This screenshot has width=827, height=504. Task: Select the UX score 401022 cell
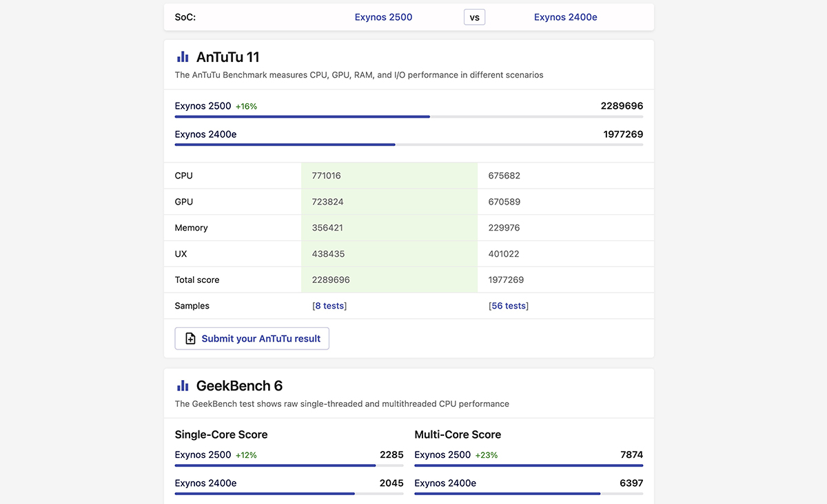(x=566, y=254)
